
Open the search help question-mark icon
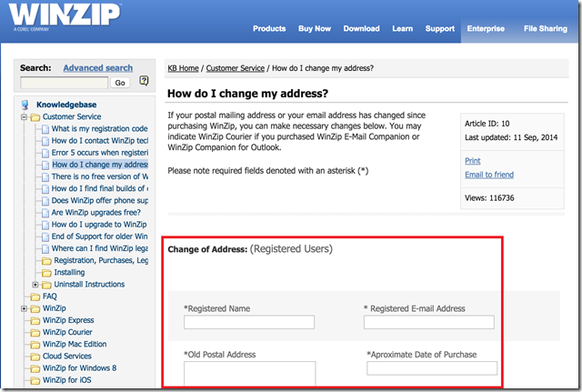(x=144, y=81)
